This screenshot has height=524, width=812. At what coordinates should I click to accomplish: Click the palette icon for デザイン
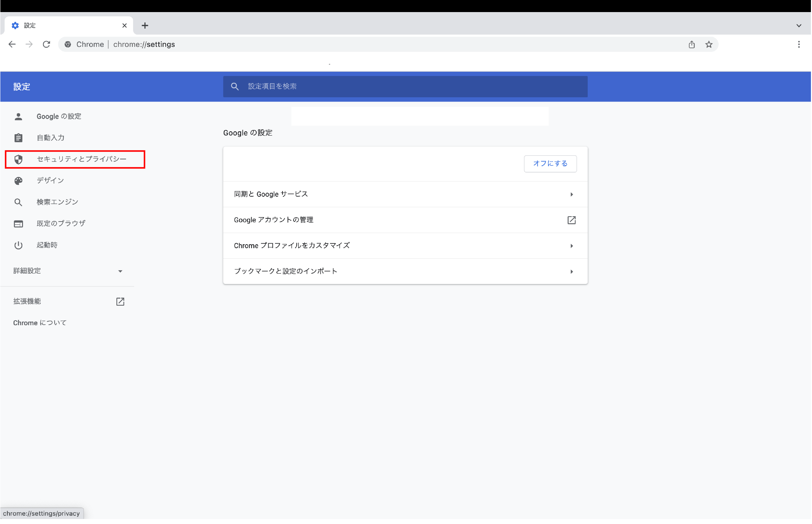coord(18,181)
